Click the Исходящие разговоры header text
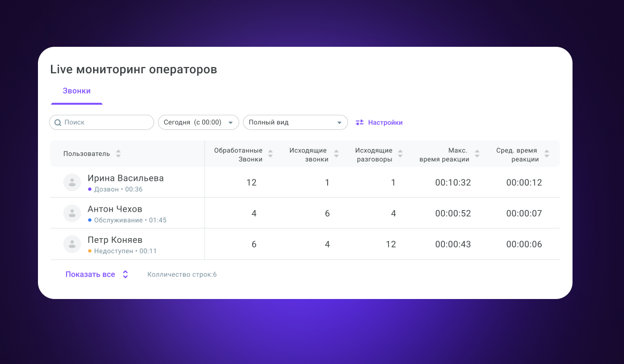 [374, 155]
